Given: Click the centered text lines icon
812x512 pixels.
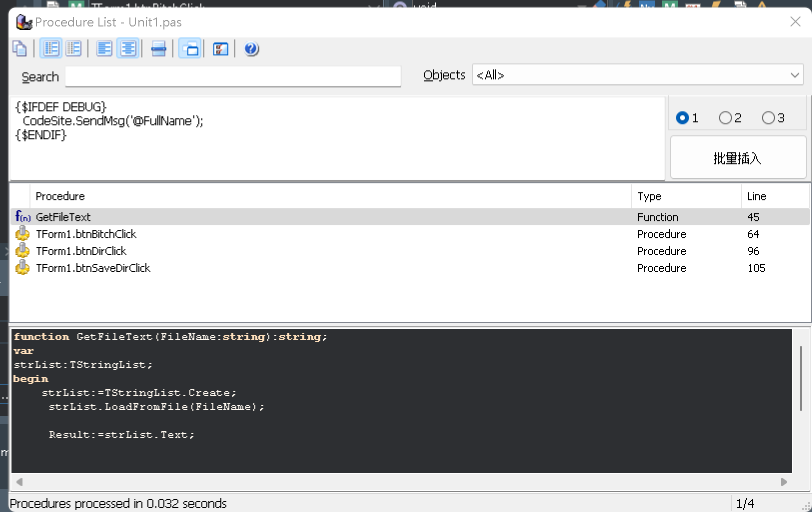Looking at the screenshot, I should (x=128, y=49).
